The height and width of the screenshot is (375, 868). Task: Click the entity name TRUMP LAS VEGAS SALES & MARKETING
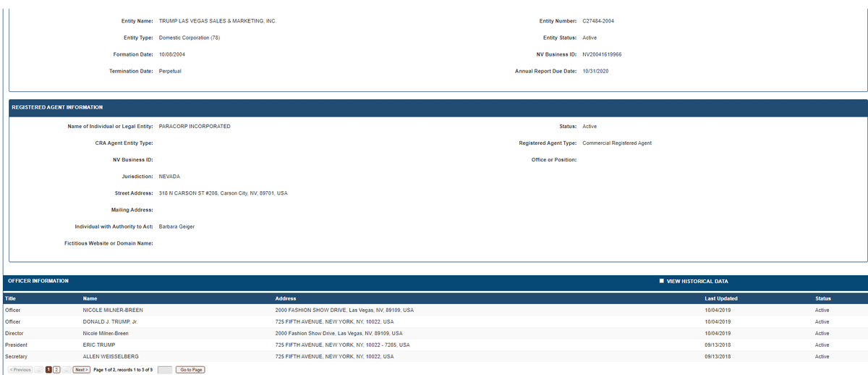click(x=217, y=21)
